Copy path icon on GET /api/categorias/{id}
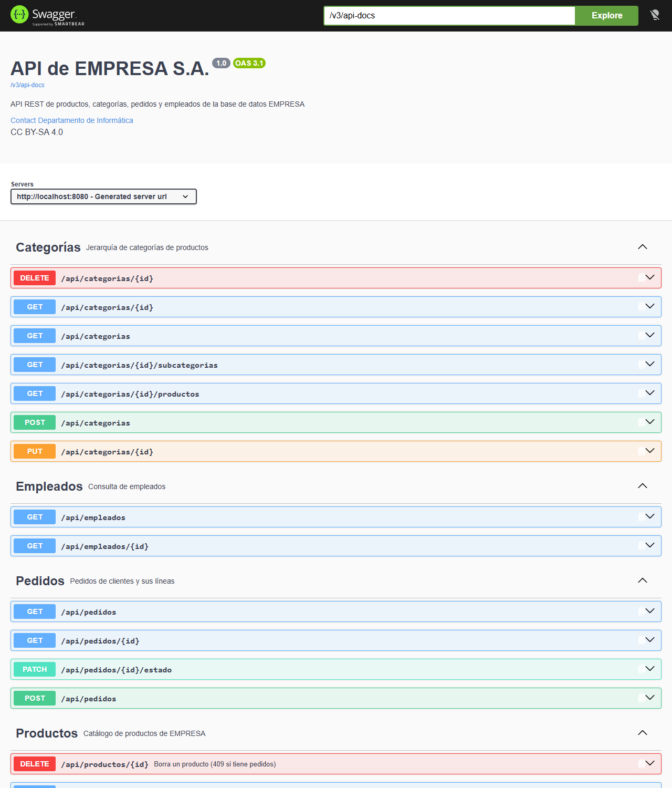Screen dimensions: 672x788 (642, 307)
